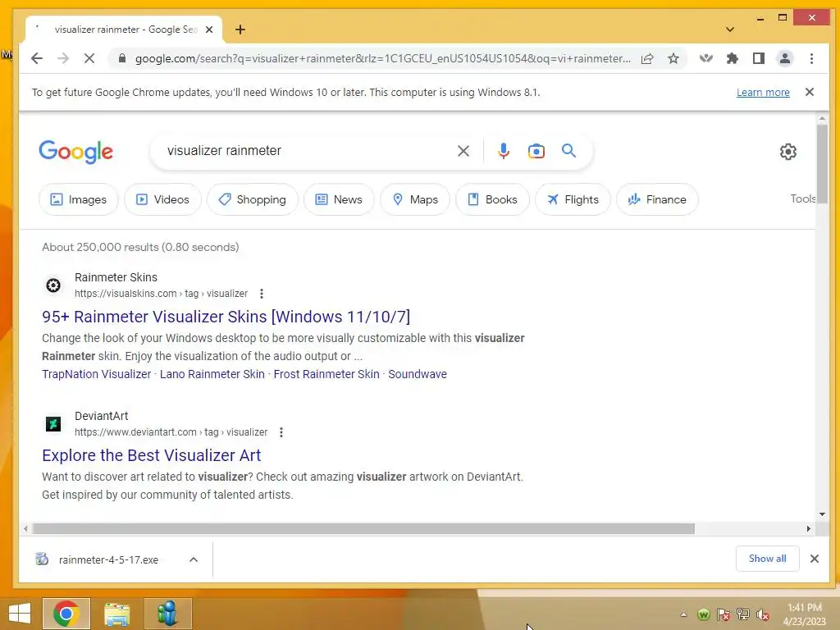Open a new tab with plus button
840x630 pixels.
coord(240,30)
